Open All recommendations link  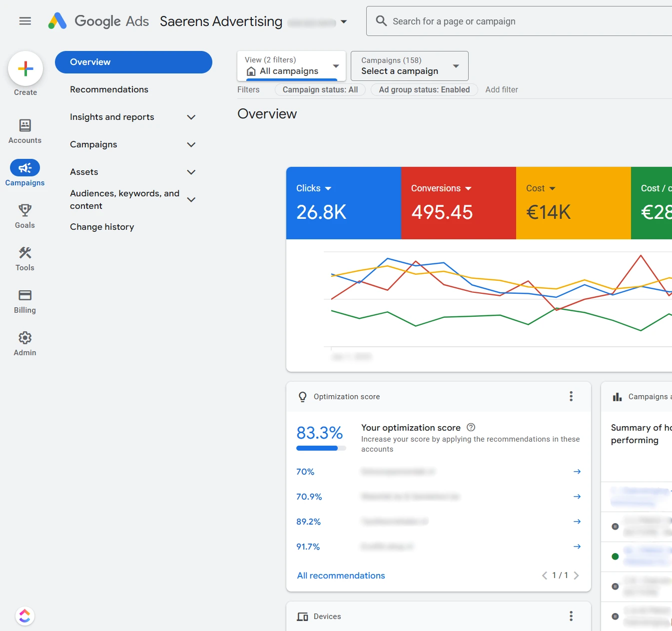click(x=341, y=576)
